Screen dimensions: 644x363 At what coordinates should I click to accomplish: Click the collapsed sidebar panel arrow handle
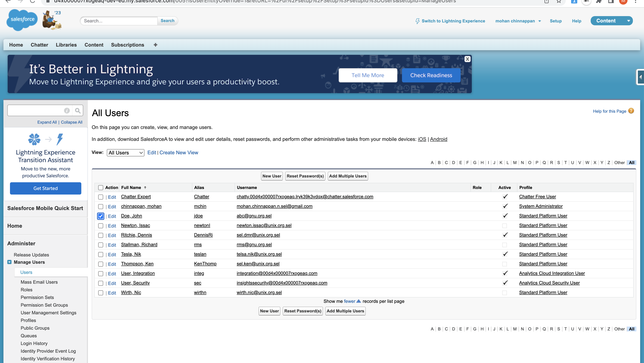pos(641,77)
